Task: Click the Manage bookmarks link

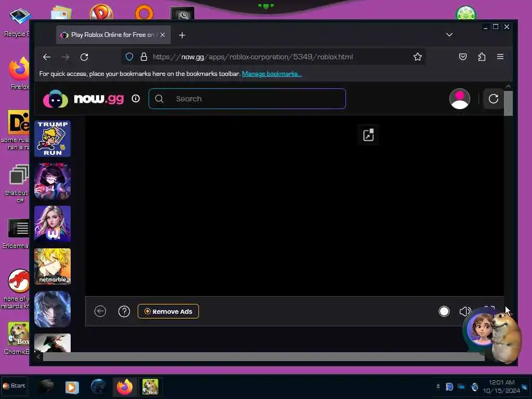Action: 271,74
